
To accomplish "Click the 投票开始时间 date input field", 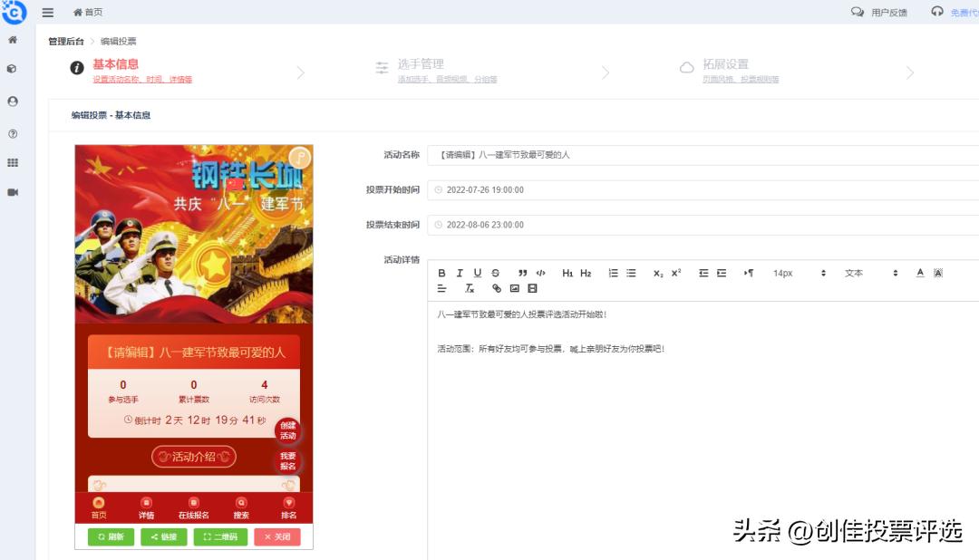I will click(x=544, y=189).
